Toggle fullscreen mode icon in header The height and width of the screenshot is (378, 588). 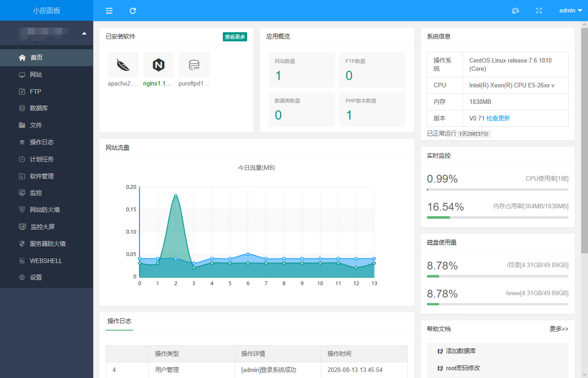pyautogui.click(x=539, y=11)
